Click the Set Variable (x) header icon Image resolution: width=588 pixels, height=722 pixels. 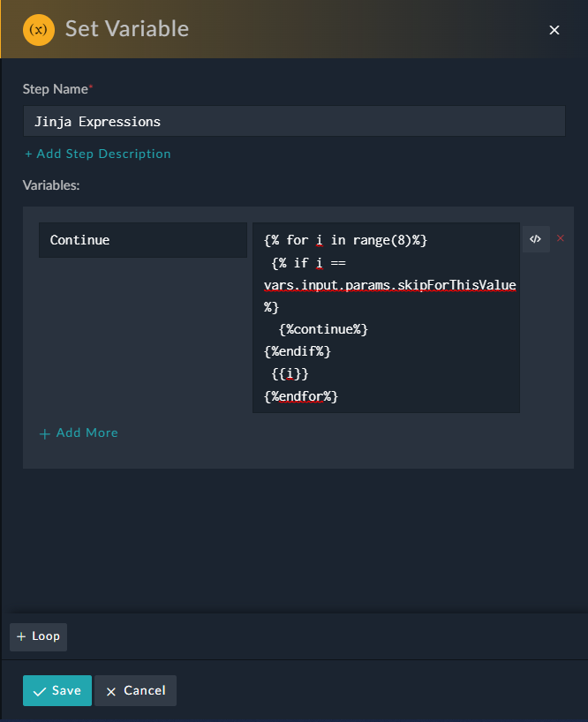click(38, 29)
